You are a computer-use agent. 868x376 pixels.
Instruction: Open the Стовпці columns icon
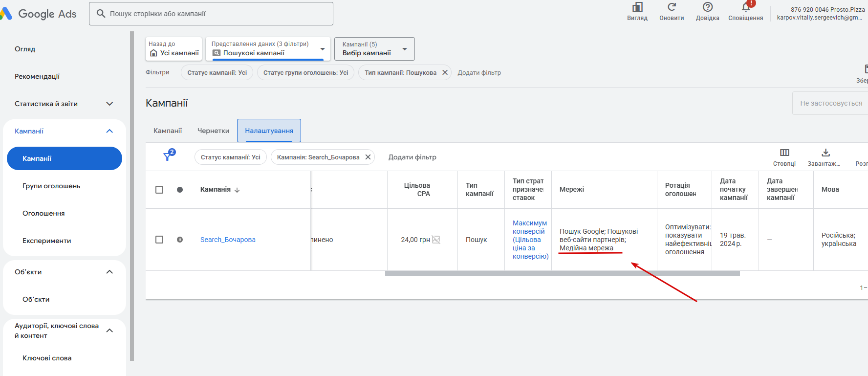784,153
